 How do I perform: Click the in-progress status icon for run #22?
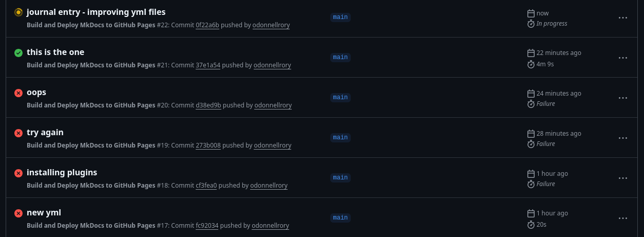18,12
